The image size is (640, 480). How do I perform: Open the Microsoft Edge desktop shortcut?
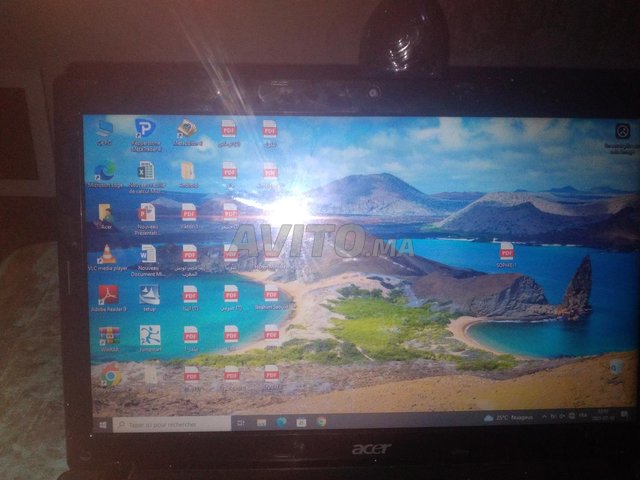click(105, 172)
